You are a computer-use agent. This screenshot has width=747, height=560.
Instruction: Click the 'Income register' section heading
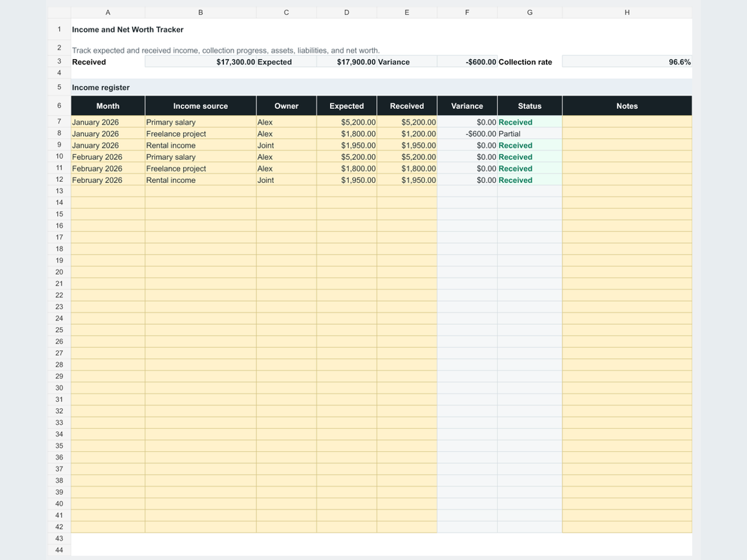coord(101,87)
